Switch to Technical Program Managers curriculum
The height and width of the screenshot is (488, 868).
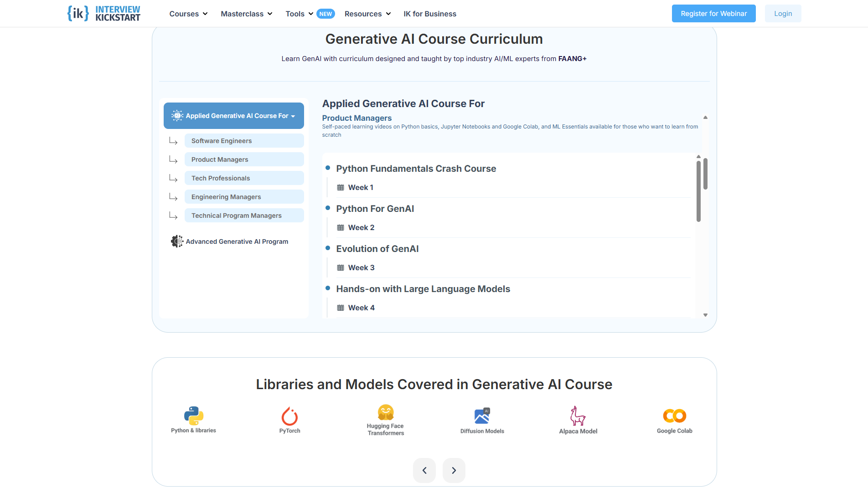click(x=244, y=216)
